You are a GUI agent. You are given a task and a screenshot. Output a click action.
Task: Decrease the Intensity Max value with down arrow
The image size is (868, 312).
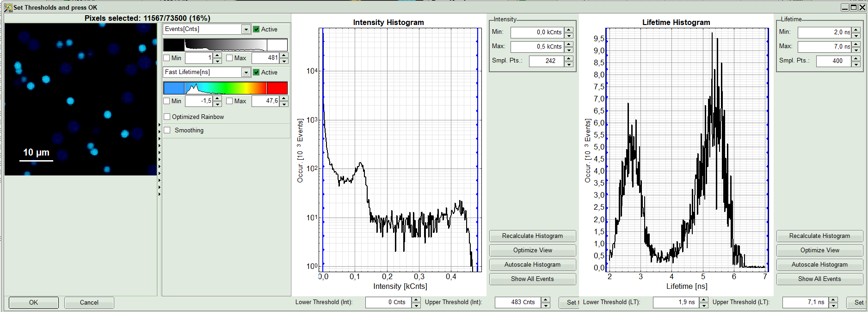[569, 50]
